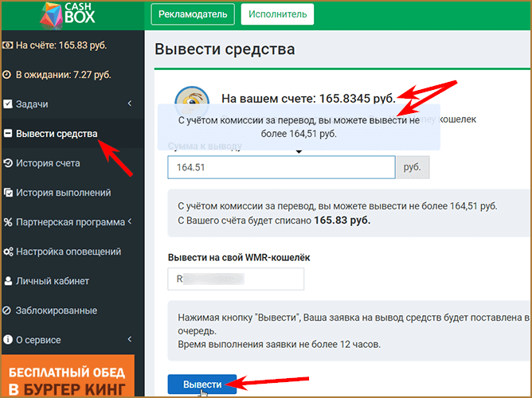Click the WebMoney ant logo icon
This screenshot has width=532, height=398.
[x=192, y=102]
